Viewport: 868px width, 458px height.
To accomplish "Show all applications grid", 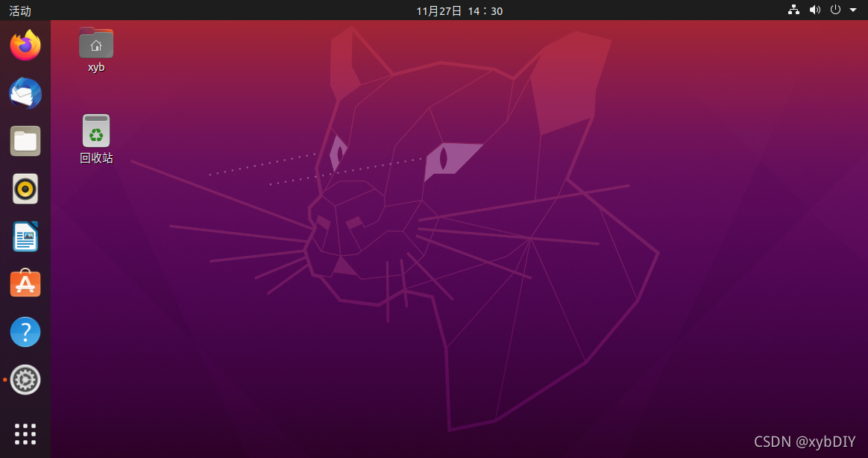I will [25, 434].
